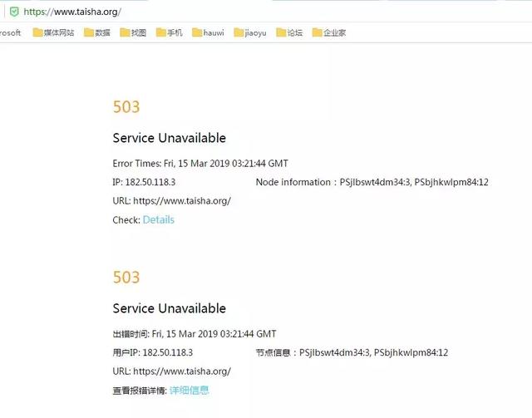This screenshot has height=418, width=532.
Task: Click the first orange 503 heading
Action: coord(126,107)
